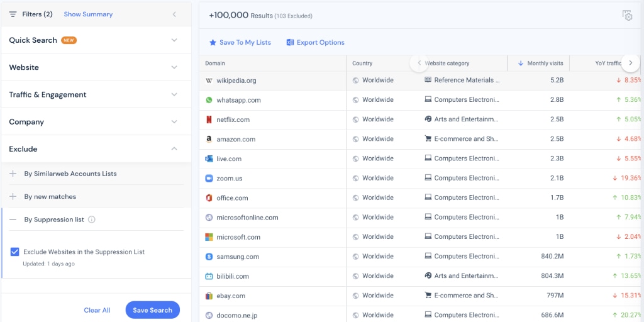Click the 797M visits value for ebay.com
The image size is (644, 322).
553,296
